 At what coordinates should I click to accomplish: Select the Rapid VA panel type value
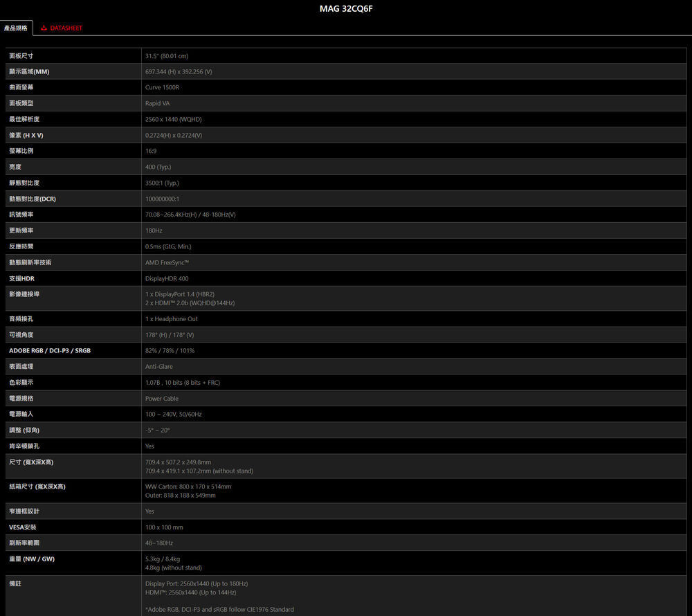point(157,103)
